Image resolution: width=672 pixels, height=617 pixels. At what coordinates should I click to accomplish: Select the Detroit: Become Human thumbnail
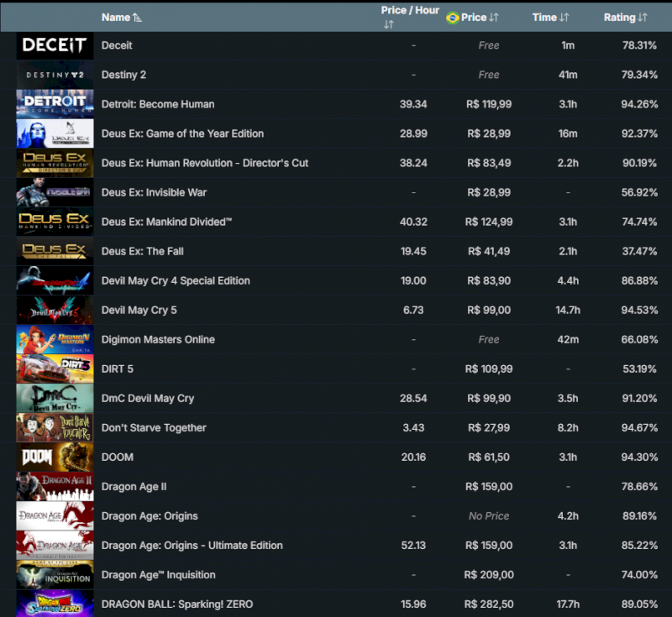coord(55,104)
